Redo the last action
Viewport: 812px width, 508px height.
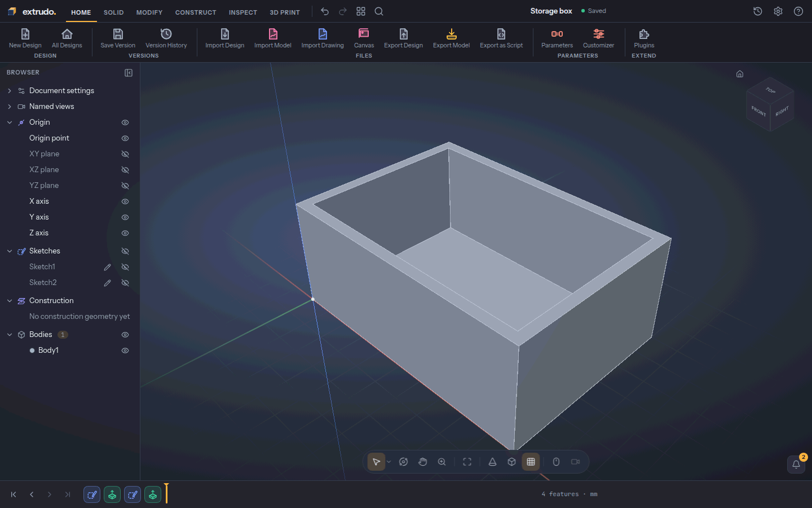[x=343, y=11]
